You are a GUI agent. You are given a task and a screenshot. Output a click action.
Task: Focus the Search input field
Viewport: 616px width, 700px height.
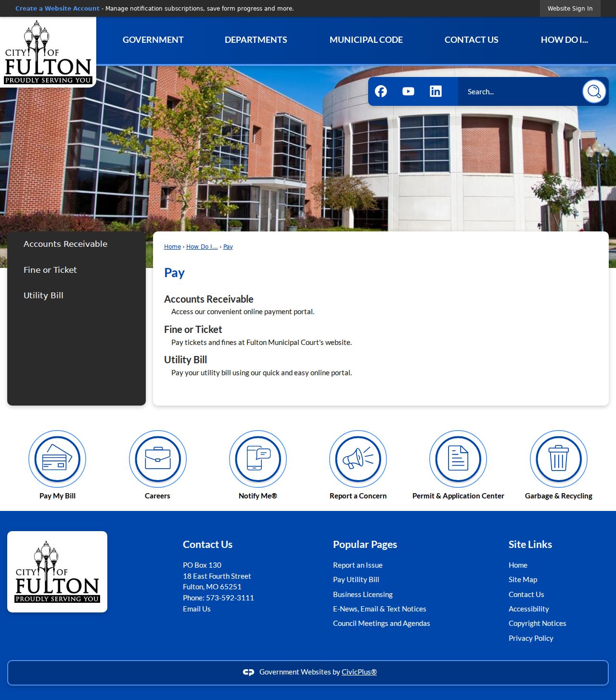coord(520,91)
